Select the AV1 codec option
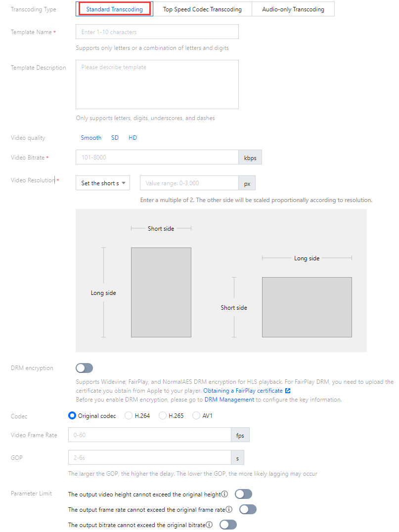Viewport: 399px width, 532px height. [x=196, y=415]
